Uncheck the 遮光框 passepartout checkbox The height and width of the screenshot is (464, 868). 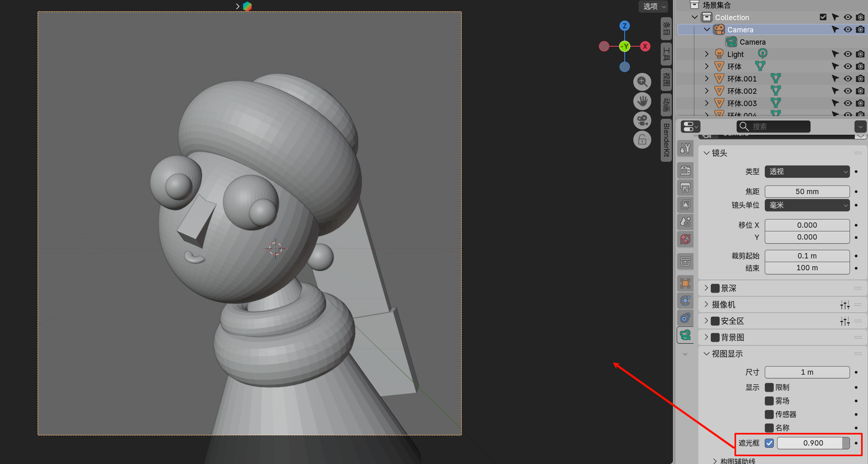[x=769, y=443]
